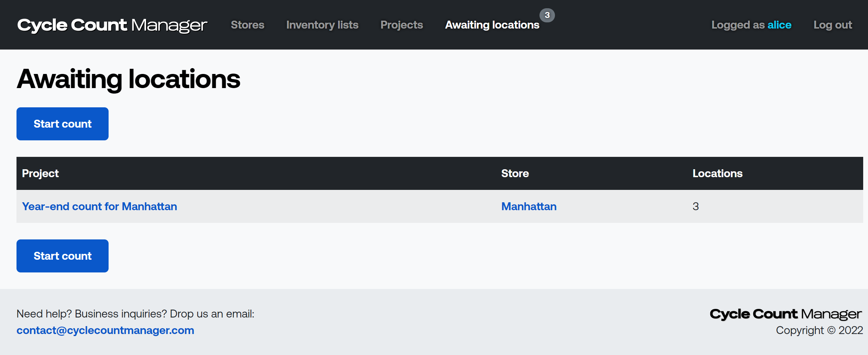Click the notification badge showing 3
This screenshot has width=868, height=355.
coord(547,15)
